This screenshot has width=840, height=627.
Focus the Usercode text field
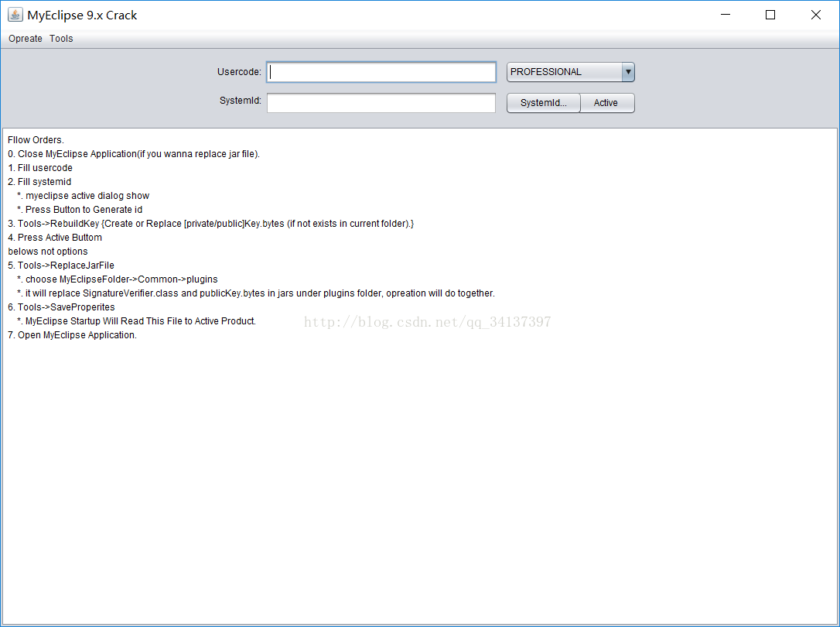[381, 72]
